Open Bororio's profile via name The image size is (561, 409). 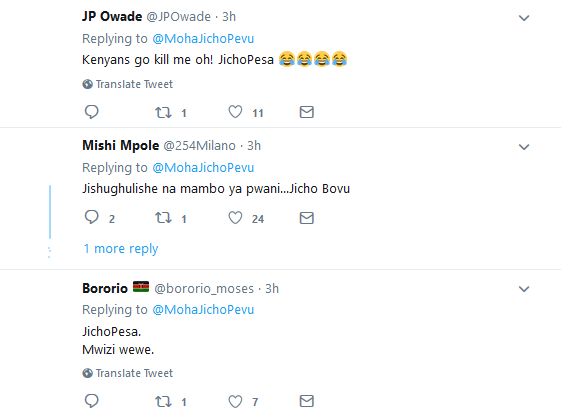coord(105,288)
